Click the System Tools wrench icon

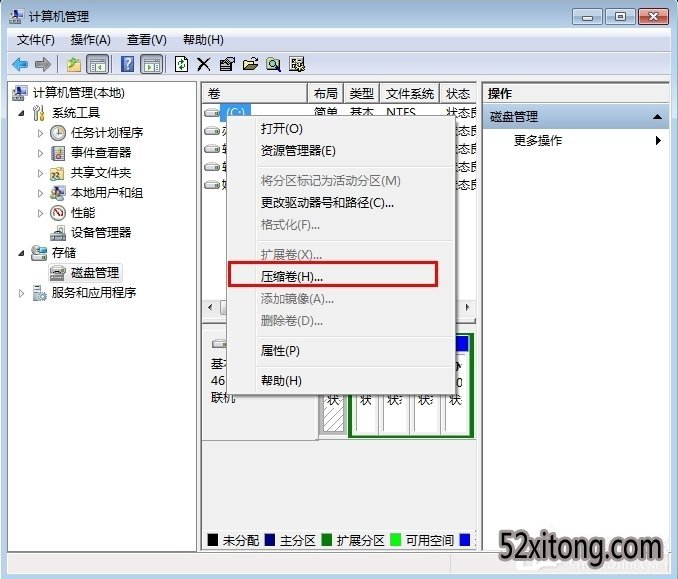(x=38, y=113)
